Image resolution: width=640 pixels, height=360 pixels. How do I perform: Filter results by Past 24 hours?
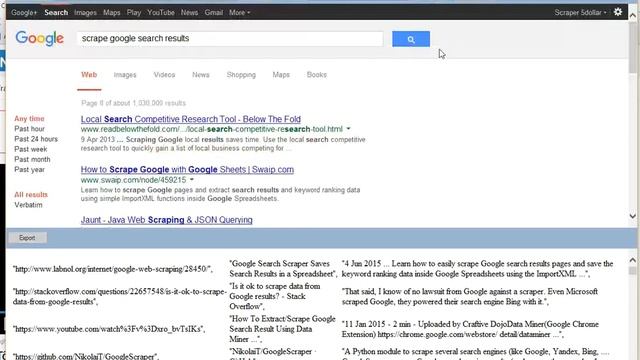click(36, 139)
